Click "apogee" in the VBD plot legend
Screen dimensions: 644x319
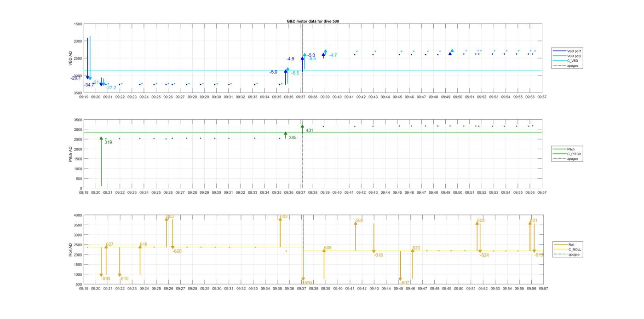(x=566, y=66)
